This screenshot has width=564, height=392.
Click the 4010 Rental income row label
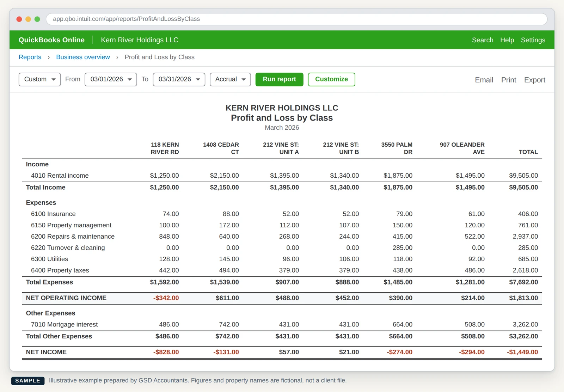pos(60,176)
